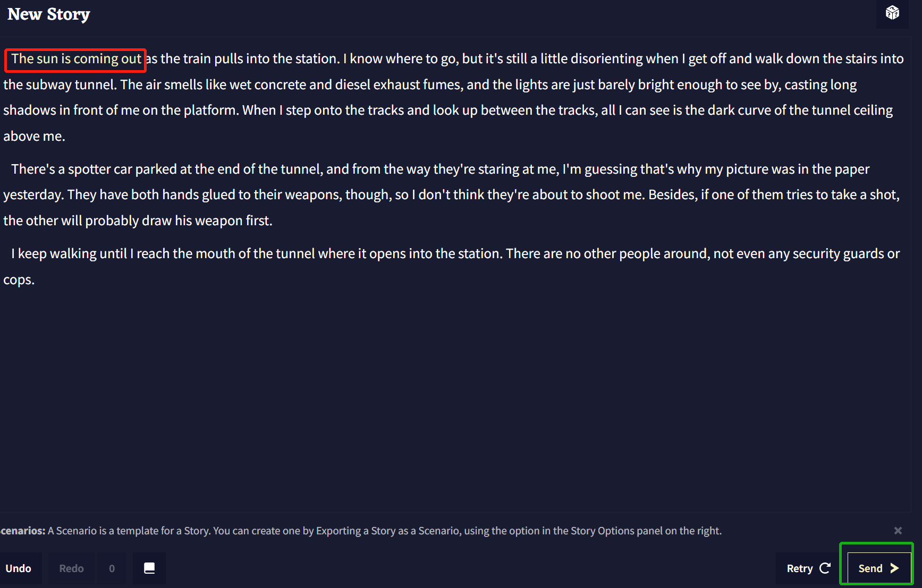The height and width of the screenshot is (588, 922).
Task: Click the empty story area below the text
Action: (x=452, y=398)
